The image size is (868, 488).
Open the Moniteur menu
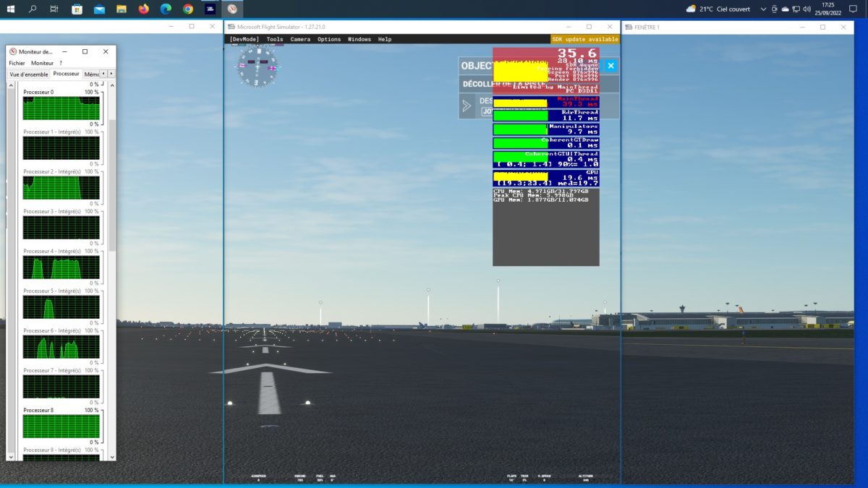pos(41,62)
